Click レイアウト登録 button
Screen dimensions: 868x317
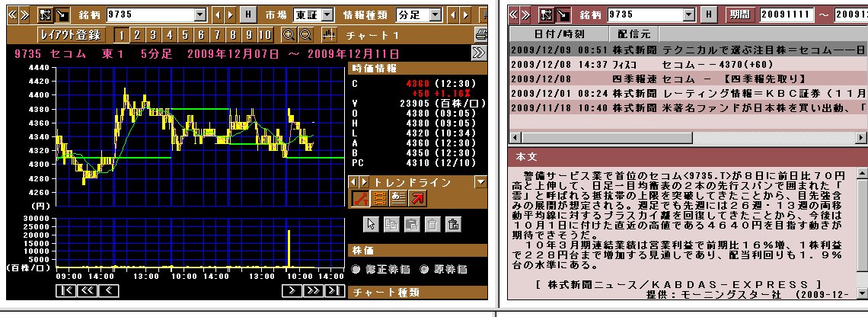(70, 35)
